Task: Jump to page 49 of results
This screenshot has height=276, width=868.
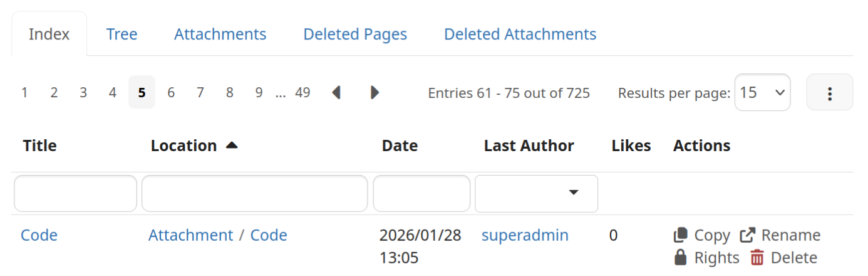Action: coord(302,93)
